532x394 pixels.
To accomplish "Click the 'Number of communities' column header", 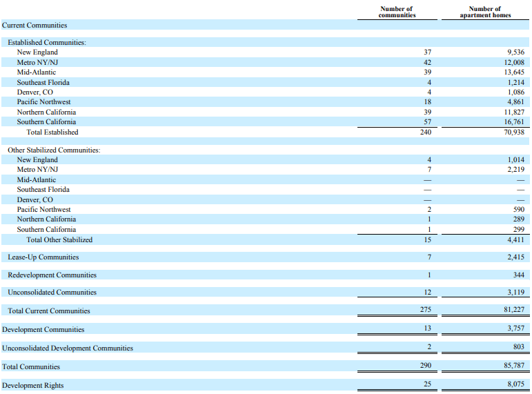I will 397,12.
